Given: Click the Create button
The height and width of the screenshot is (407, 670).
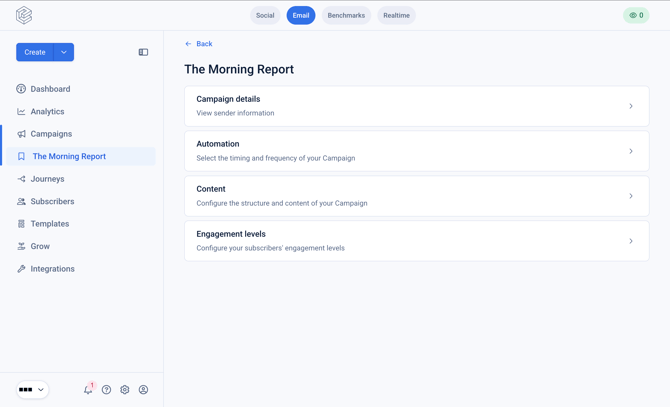Looking at the screenshot, I should coord(35,52).
